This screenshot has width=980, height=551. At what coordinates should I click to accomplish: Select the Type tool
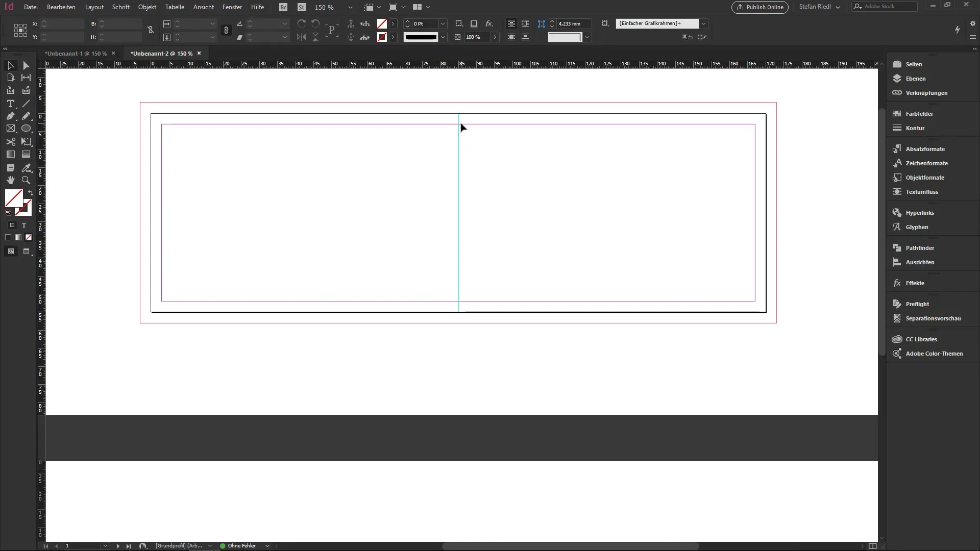click(10, 104)
